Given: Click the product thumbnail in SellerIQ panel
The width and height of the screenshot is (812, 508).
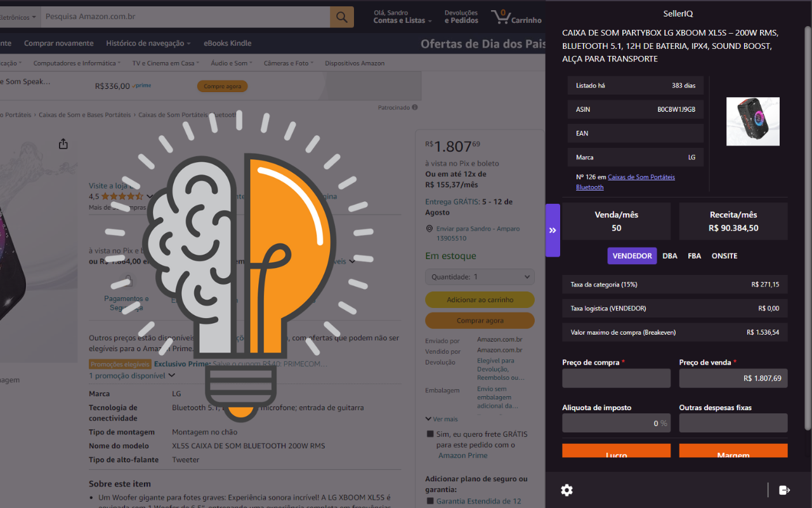Looking at the screenshot, I should tap(753, 121).
